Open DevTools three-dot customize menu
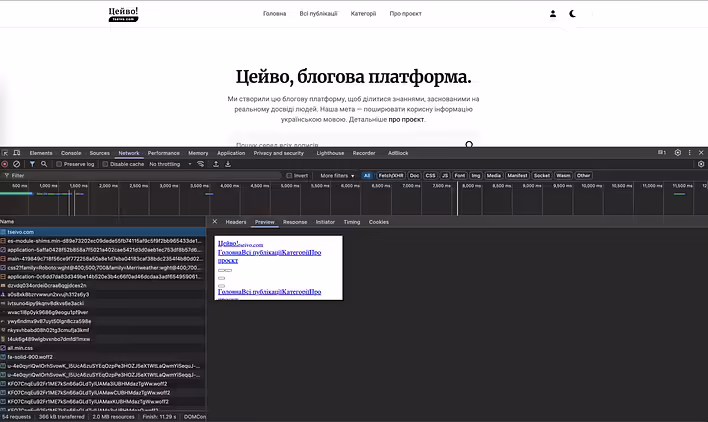 689,153
